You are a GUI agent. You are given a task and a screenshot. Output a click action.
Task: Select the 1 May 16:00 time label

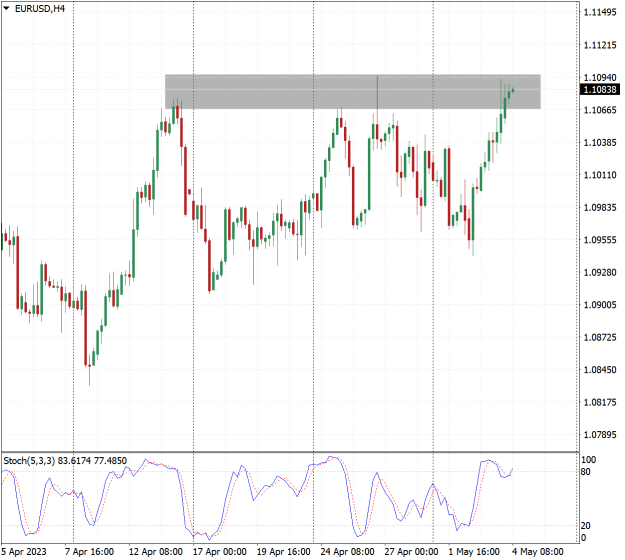coord(474,552)
